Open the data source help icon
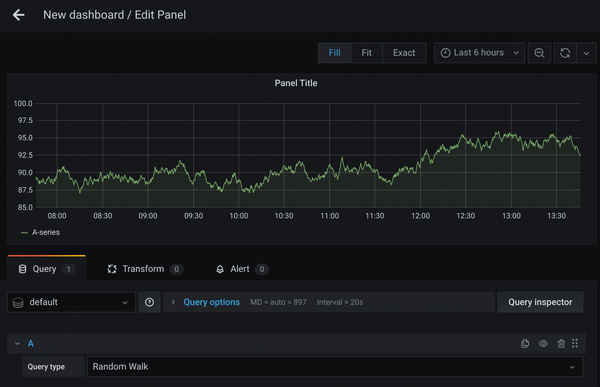This screenshot has width=600, height=387. [x=149, y=302]
